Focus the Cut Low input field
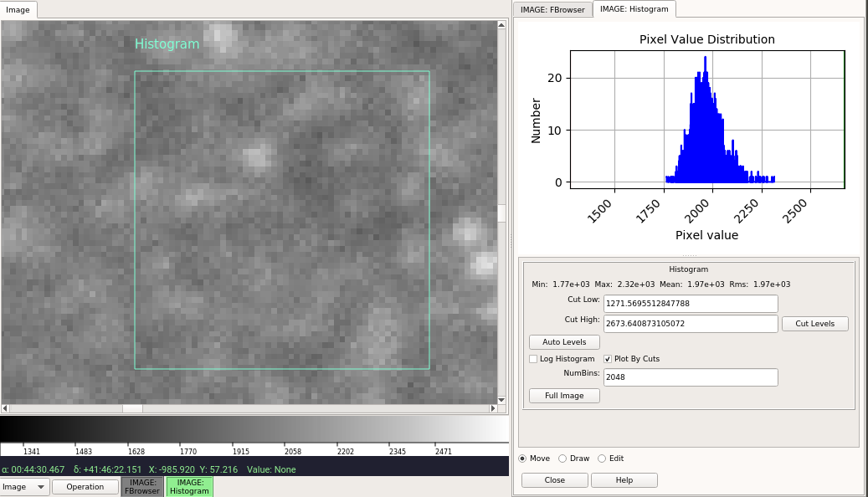This screenshot has height=497, width=868. (691, 303)
